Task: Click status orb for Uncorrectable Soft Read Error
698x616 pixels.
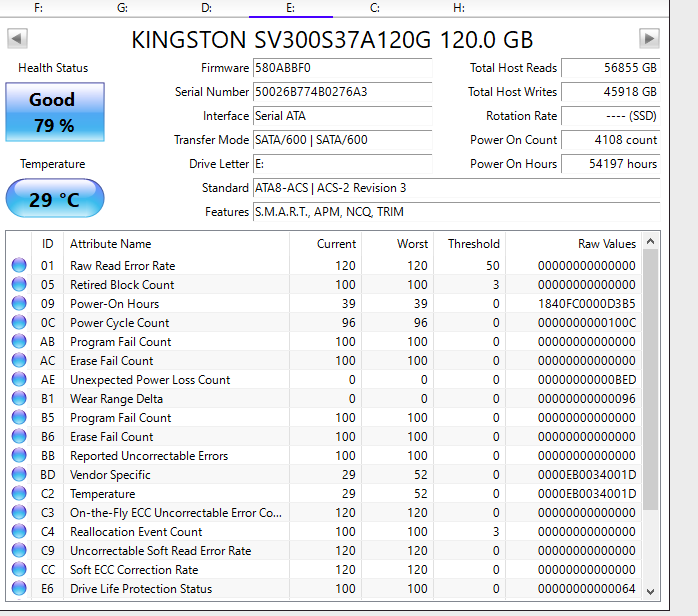Action: coord(19,551)
